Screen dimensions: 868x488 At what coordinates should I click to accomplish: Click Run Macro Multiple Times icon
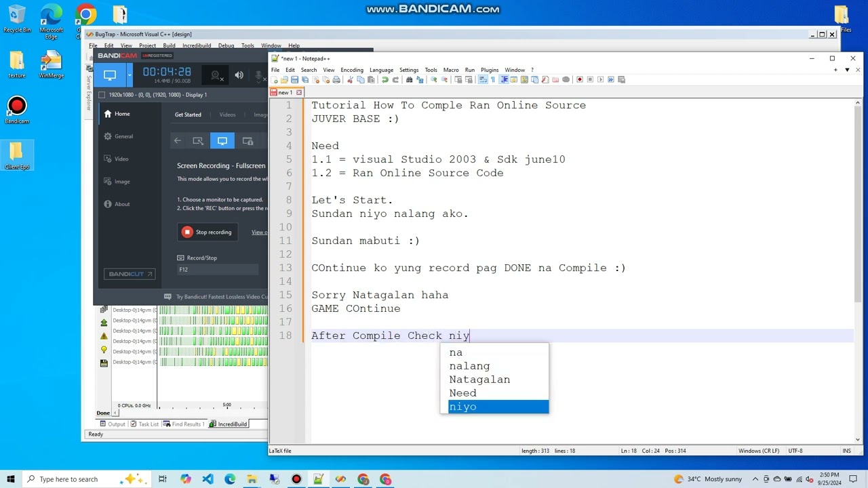[x=611, y=79]
